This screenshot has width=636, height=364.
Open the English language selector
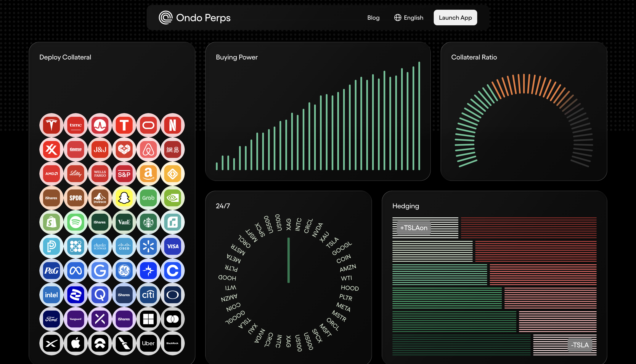pos(409,18)
